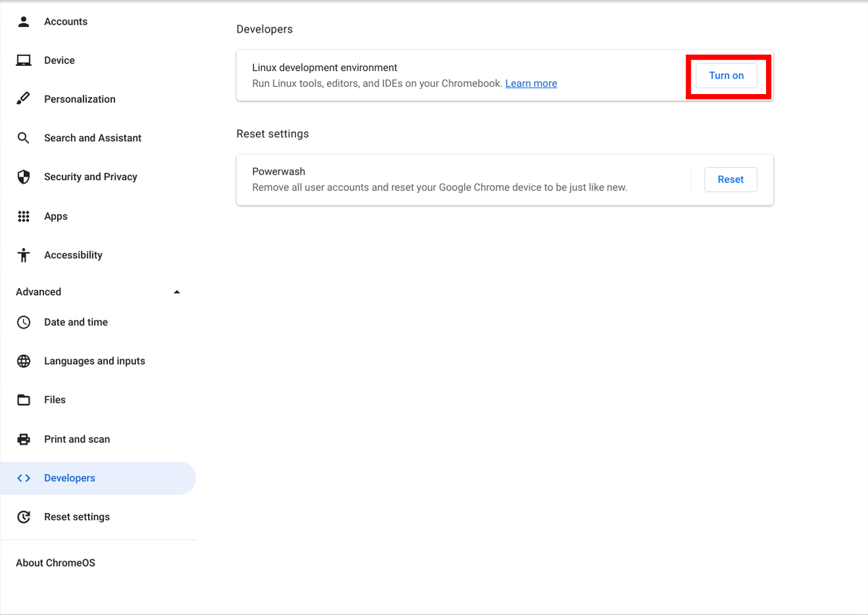Select the Developers code brackets icon
This screenshot has width=868, height=615.
pos(23,478)
